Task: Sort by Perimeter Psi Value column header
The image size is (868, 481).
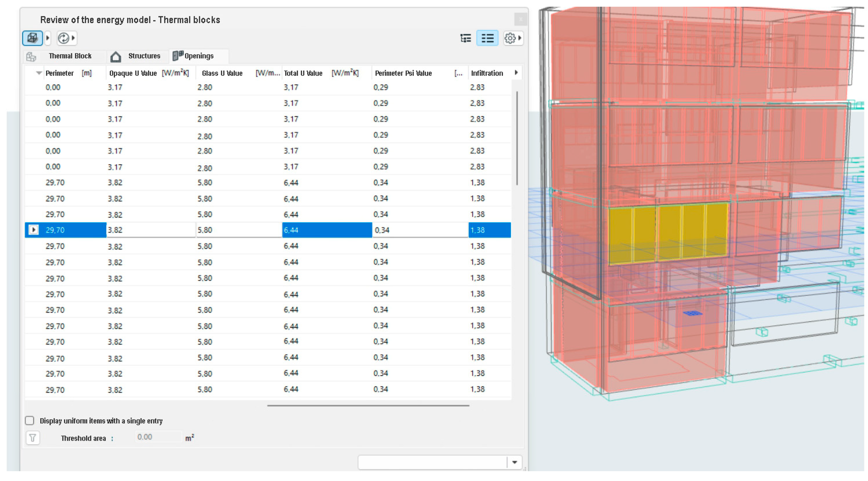Action: (403, 73)
